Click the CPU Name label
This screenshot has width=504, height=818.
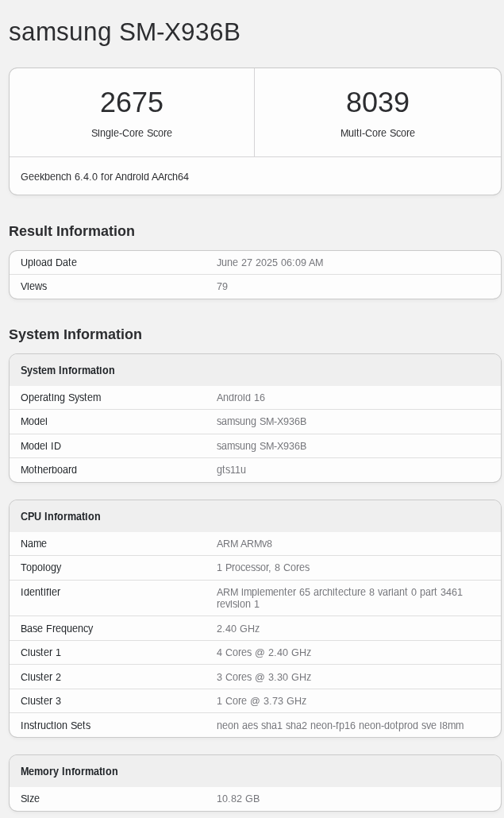(x=34, y=543)
